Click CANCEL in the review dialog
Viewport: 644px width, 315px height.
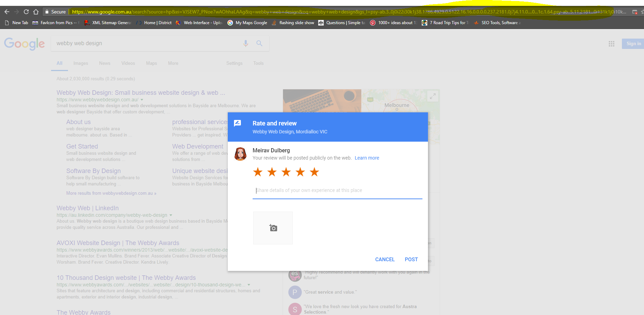[385, 260]
